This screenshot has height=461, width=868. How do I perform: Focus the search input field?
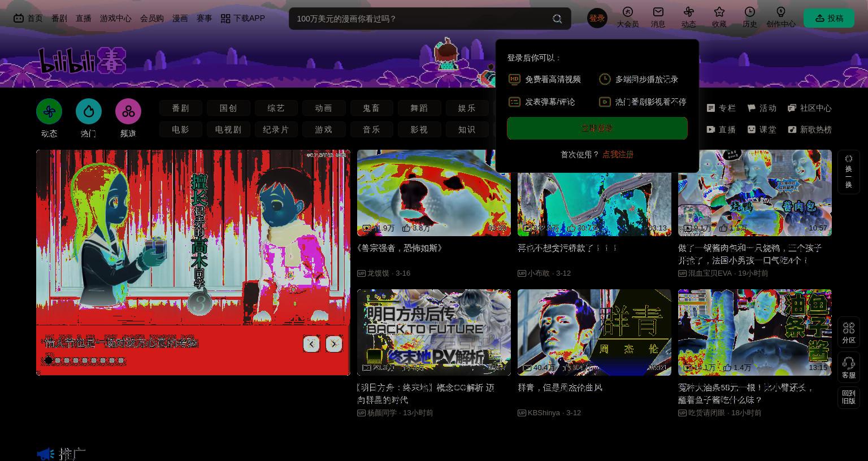click(x=421, y=19)
